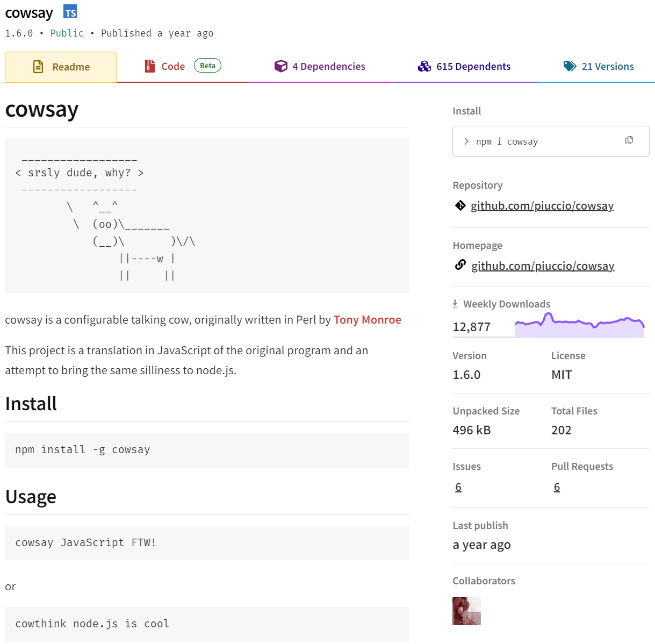Click the Readme document icon
The width and height of the screenshot is (655, 644).
pyautogui.click(x=38, y=67)
